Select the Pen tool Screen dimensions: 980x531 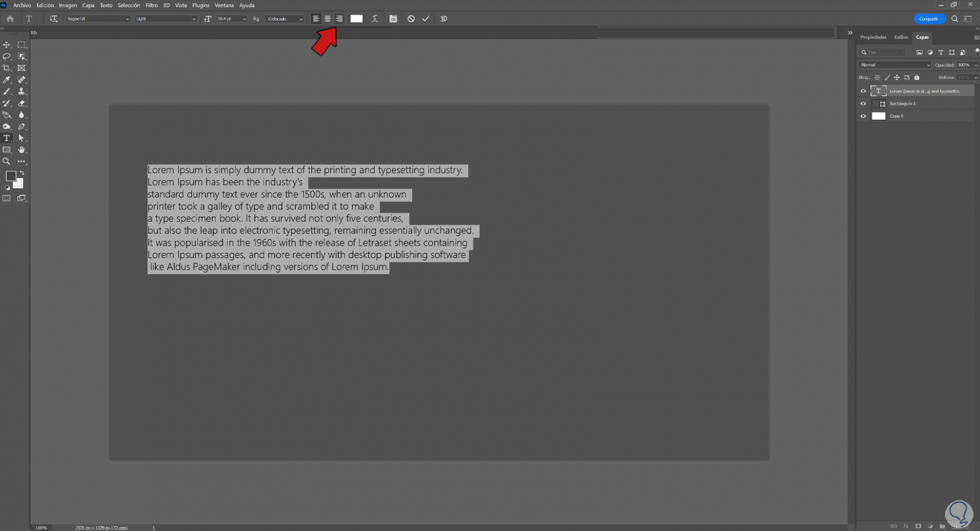tap(21, 127)
